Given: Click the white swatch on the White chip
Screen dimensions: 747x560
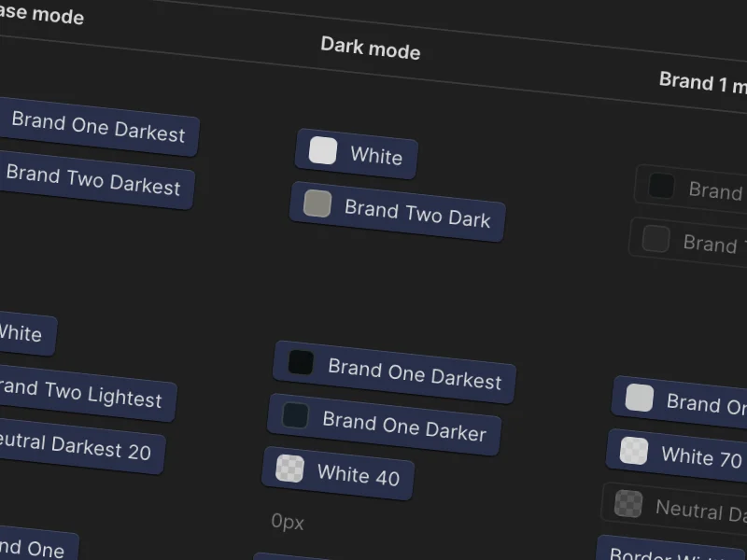Looking at the screenshot, I should pyautogui.click(x=323, y=150).
